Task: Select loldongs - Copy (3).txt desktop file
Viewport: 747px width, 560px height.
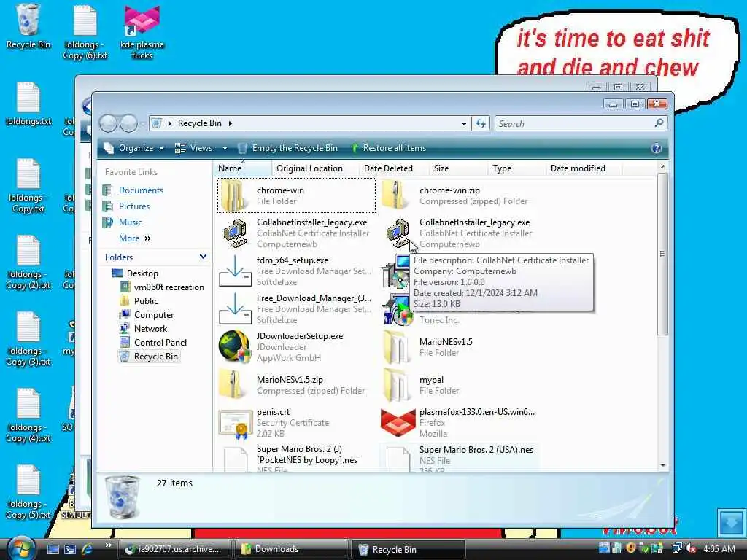Action: tap(28, 338)
